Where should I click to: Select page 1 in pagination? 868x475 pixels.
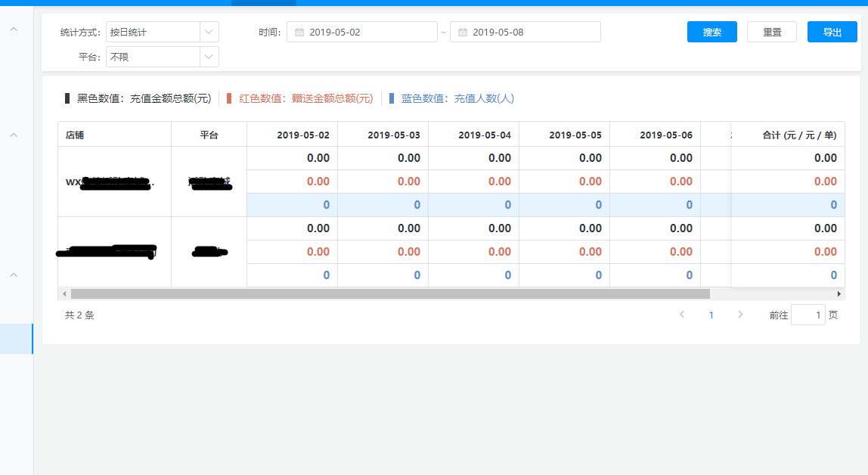point(711,315)
